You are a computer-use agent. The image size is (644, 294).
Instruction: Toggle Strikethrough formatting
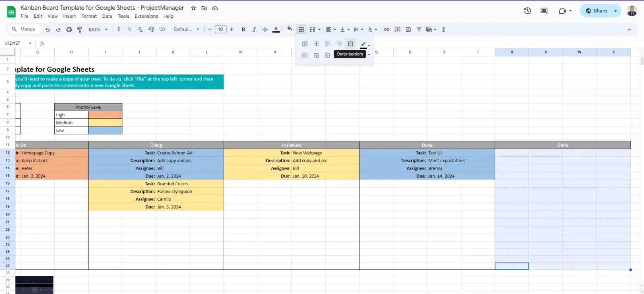265,29
